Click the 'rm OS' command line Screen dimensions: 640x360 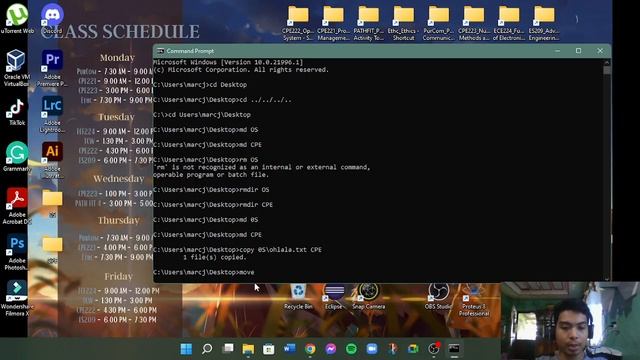205,160
